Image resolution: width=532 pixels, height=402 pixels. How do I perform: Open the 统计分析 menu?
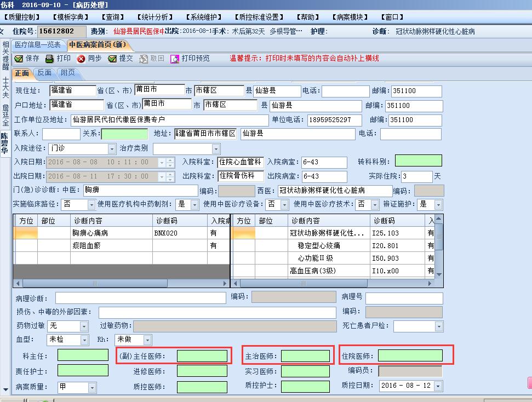click(x=155, y=17)
